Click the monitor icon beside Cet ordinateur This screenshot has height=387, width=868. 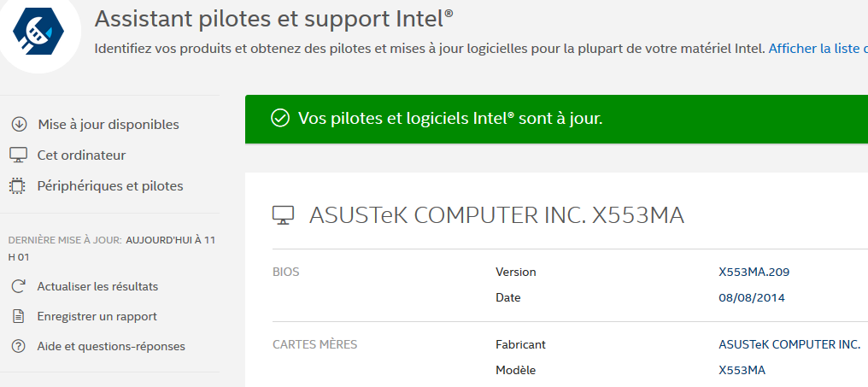pyautogui.click(x=18, y=155)
